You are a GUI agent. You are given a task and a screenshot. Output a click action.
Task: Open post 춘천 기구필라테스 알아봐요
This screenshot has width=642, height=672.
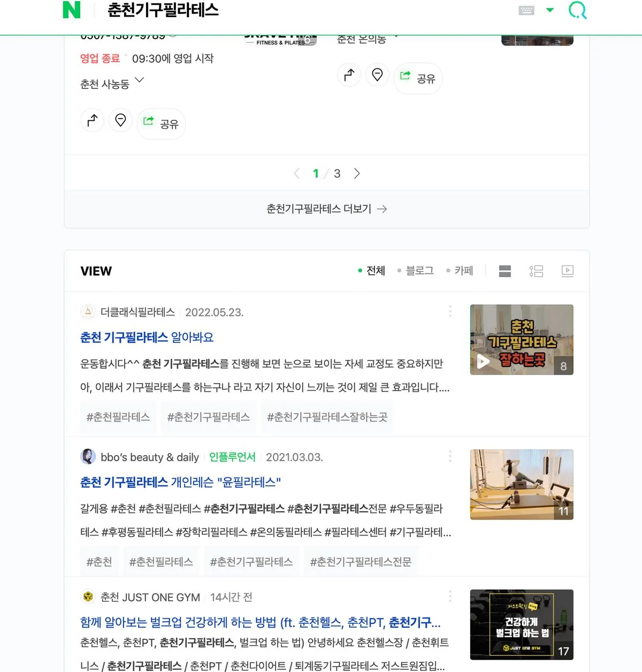tap(147, 338)
